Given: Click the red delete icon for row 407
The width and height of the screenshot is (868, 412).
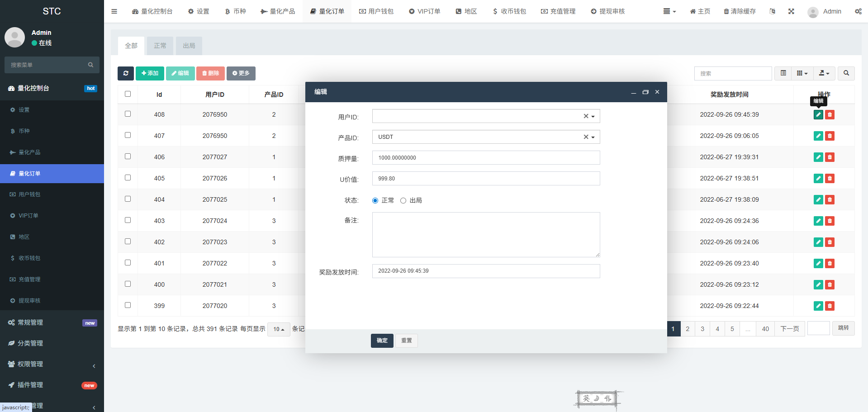Looking at the screenshot, I should (x=830, y=136).
